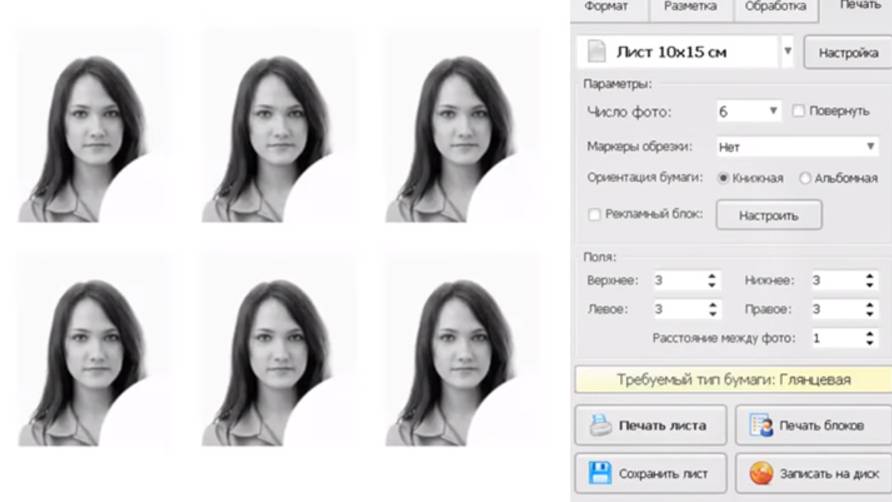The width and height of the screenshot is (892, 502).
Task: Click the Левое margin stepper arrows
Action: (712, 309)
